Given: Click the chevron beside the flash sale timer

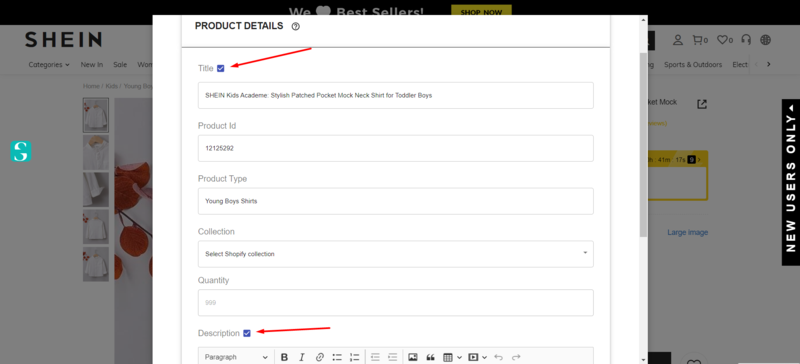Looking at the screenshot, I should point(699,160).
